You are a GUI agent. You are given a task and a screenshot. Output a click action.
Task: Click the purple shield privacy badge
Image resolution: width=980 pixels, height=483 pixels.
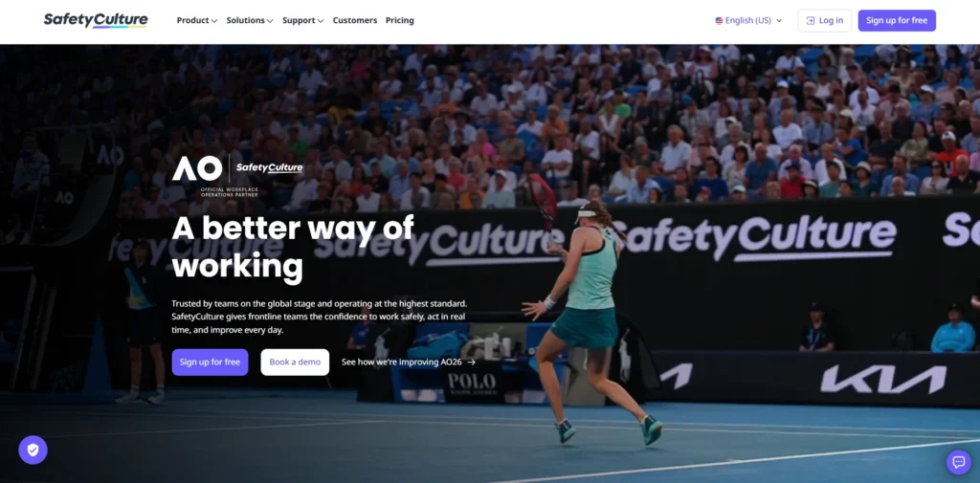coord(33,450)
